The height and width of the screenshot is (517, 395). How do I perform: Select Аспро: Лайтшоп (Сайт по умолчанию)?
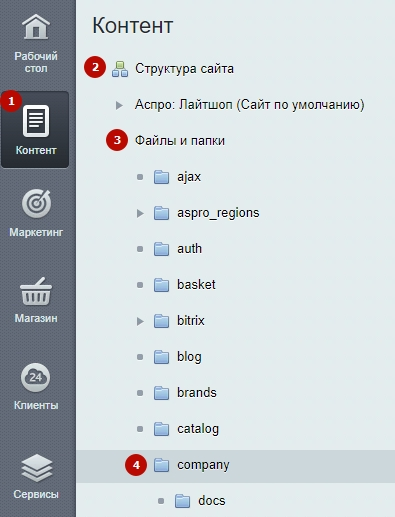250,105
